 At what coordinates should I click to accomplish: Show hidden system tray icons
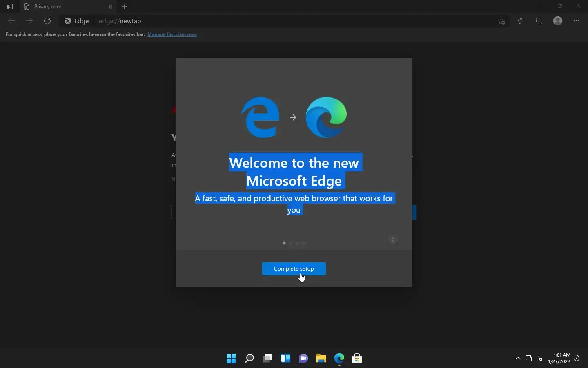518,358
